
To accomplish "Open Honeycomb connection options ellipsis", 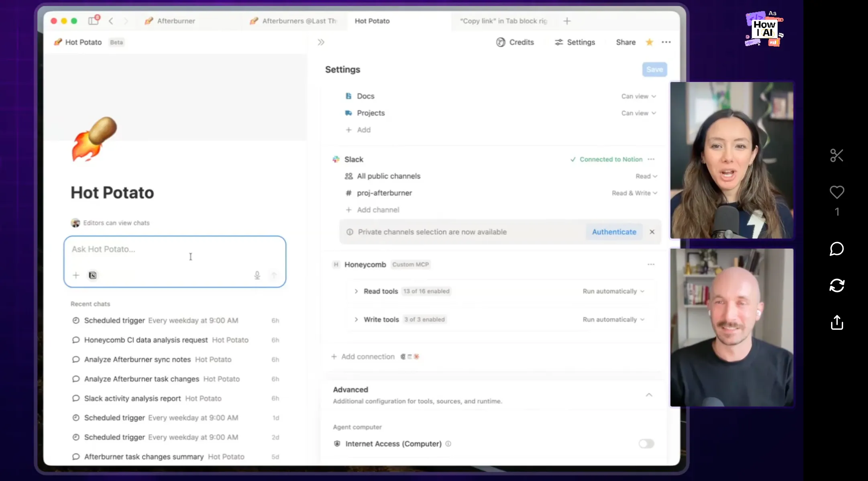I will (x=651, y=265).
